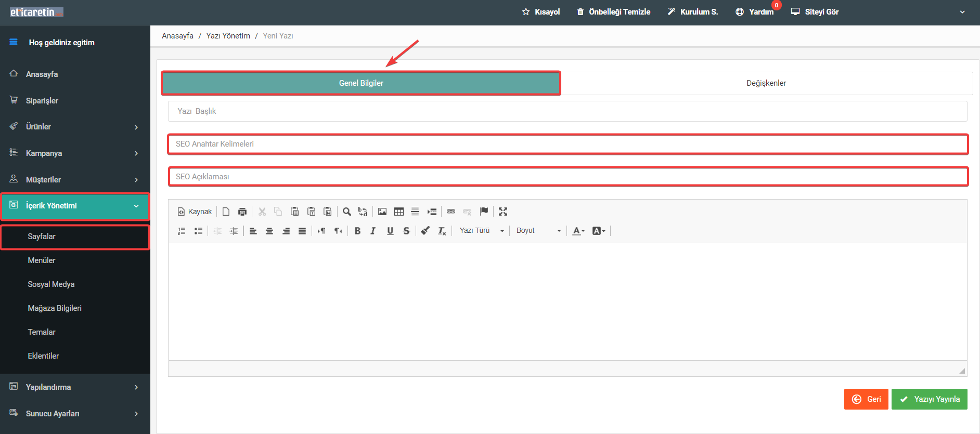This screenshot has width=980, height=434.
Task: Insert a bulleted list
Action: click(x=198, y=231)
